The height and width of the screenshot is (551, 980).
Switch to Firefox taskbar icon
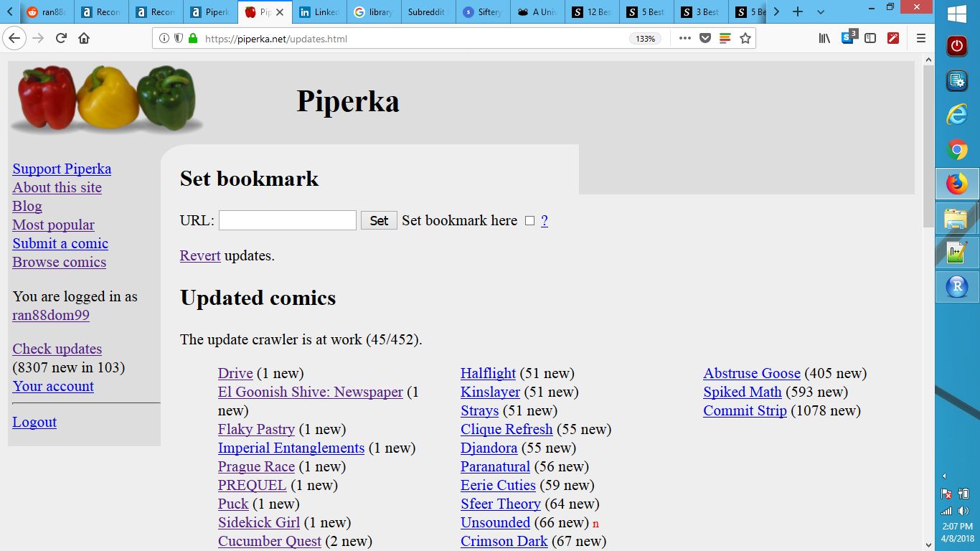957,184
